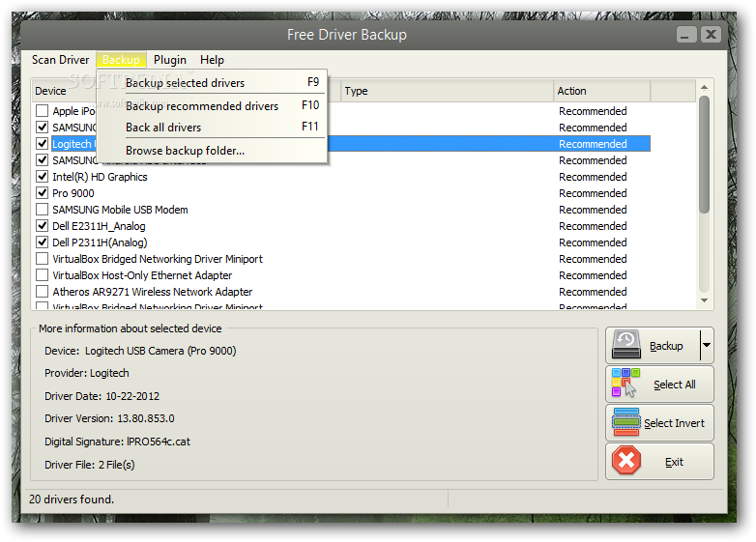Image resolution: width=756 pixels, height=542 pixels.
Task: Click Digital Signature: lPRO564c.cat text
Action: click(117, 442)
